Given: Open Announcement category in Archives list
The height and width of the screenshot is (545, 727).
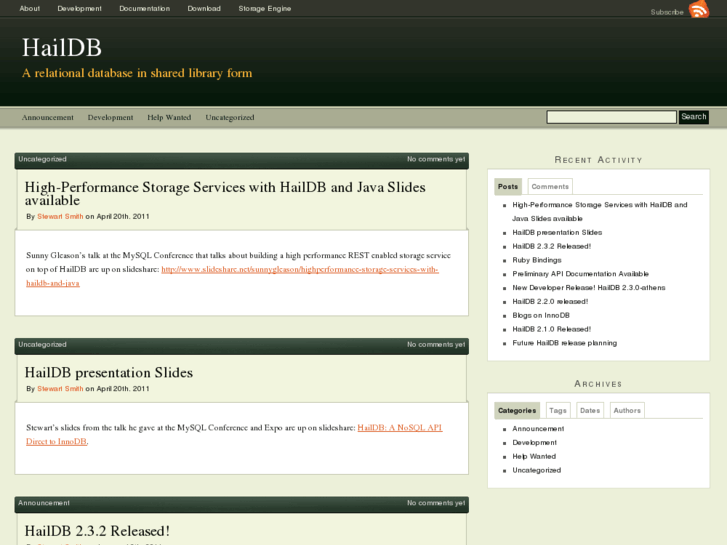Looking at the screenshot, I should click(538, 429).
